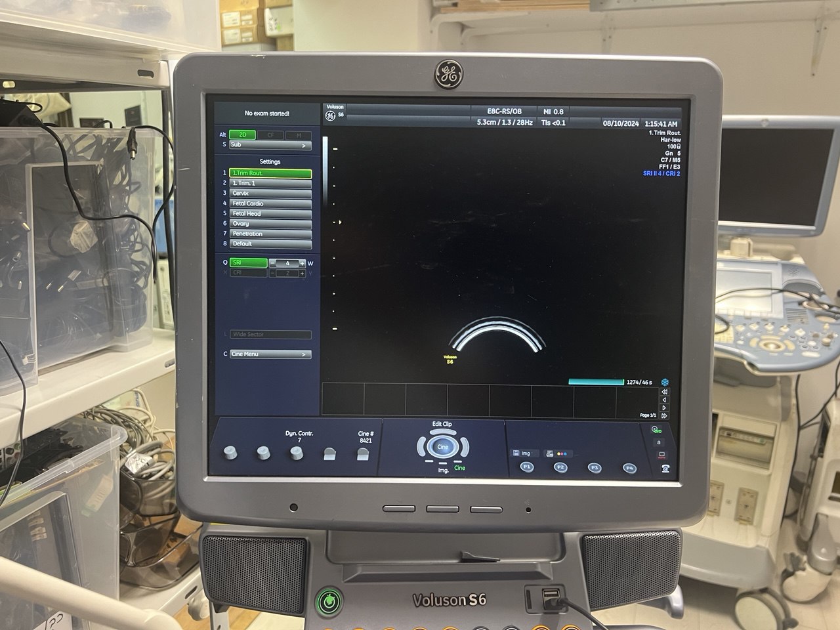Jump to the first clipboard page
This screenshot has height=630, width=840.
click(x=665, y=390)
